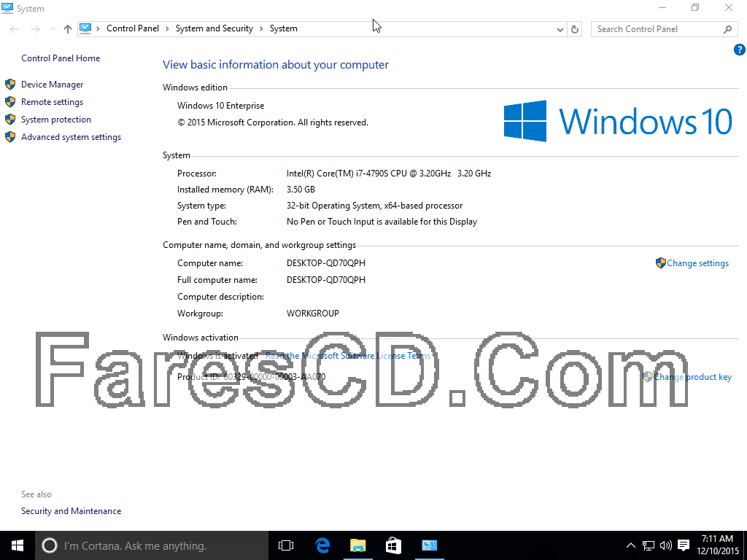Click the taskbar clock and date
Image resolution: width=747 pixels, height=560 pixels.
point(718,545)
